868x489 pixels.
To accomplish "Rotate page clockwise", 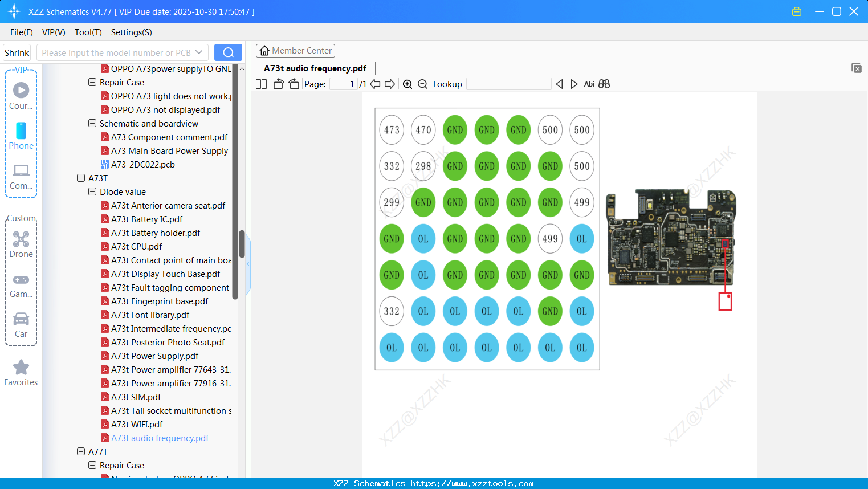I will pos(294,84).
